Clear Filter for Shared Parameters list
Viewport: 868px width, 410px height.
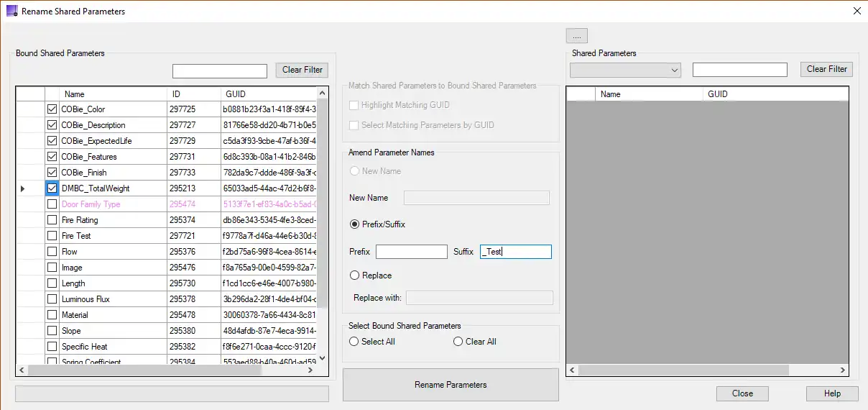point(826,69)
